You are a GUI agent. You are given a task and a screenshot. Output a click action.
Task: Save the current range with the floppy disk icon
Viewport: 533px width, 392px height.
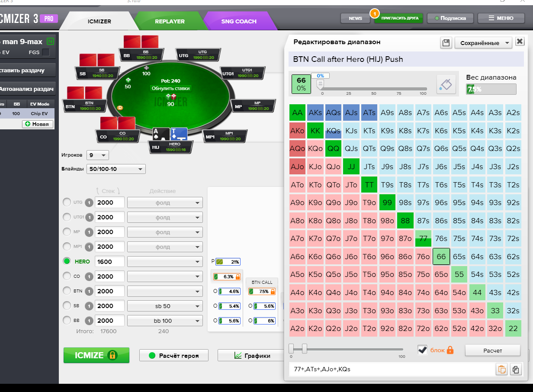tap(446, 42)
